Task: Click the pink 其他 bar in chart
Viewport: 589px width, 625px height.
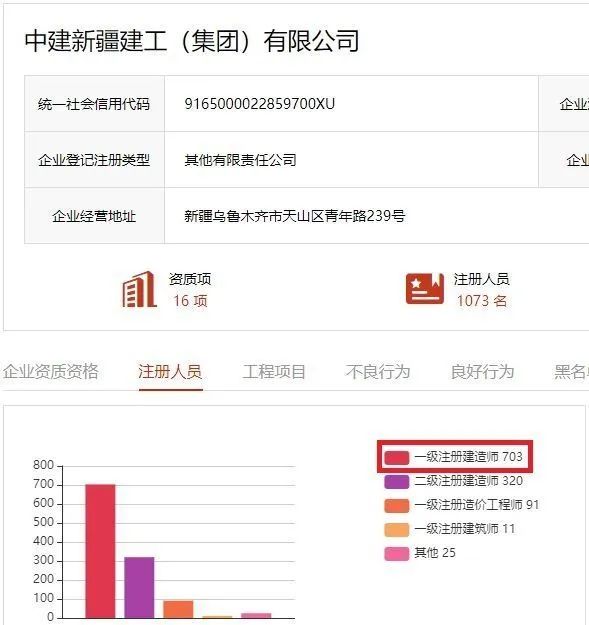Action: point(256,615)
